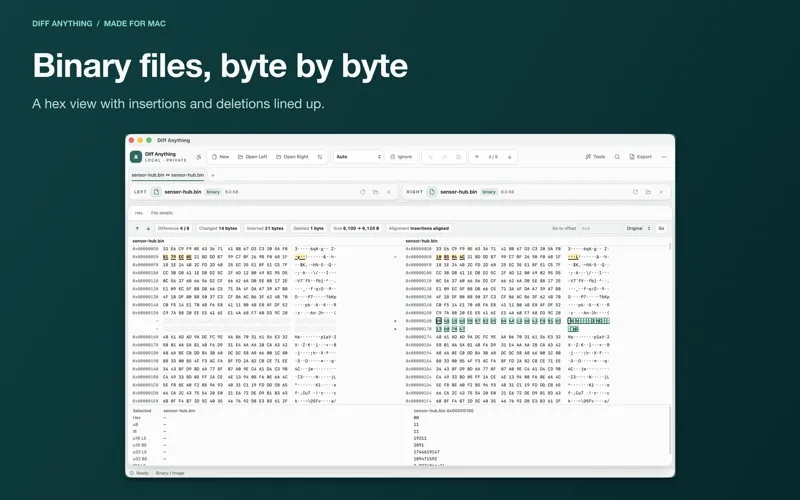The image size is (800, 500).
Task: Open the Tools menu
Action: coord(595,157)
